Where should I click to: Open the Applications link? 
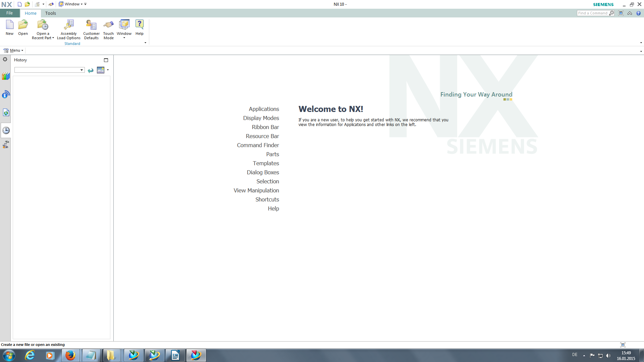tap(264, 109)
